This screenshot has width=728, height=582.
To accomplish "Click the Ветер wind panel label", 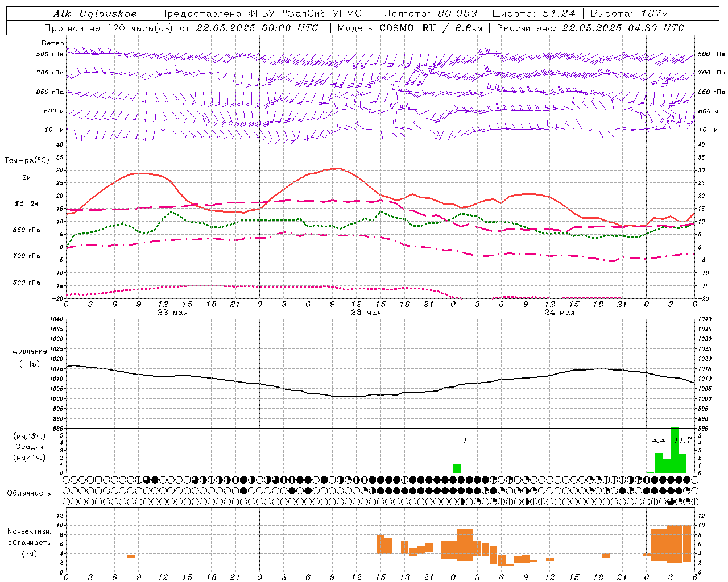I will (52, 43).
